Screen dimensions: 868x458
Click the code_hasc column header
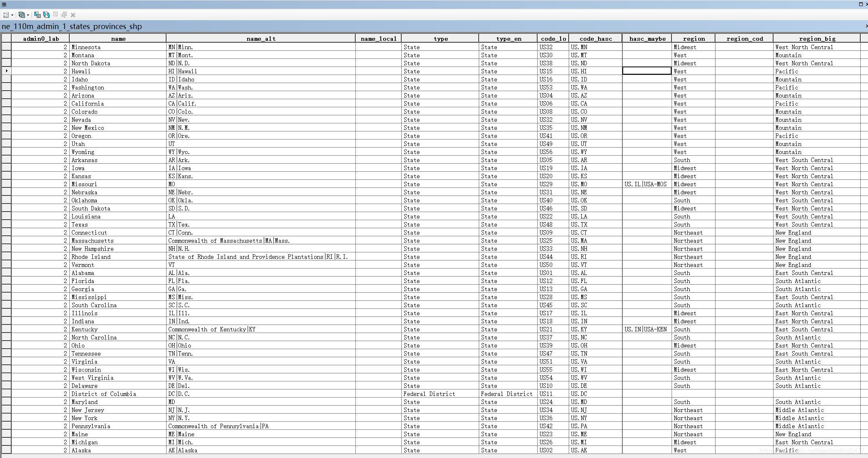[595, 39]
